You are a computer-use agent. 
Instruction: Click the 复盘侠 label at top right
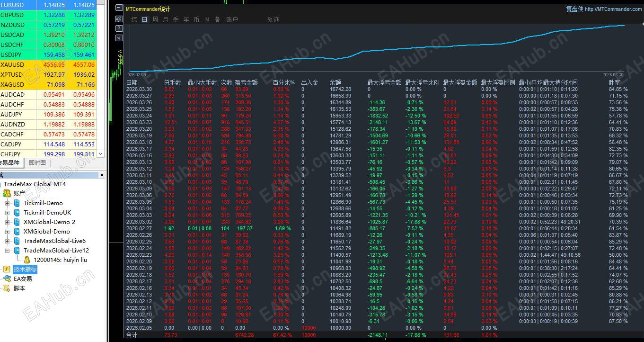tap(574, 9)
